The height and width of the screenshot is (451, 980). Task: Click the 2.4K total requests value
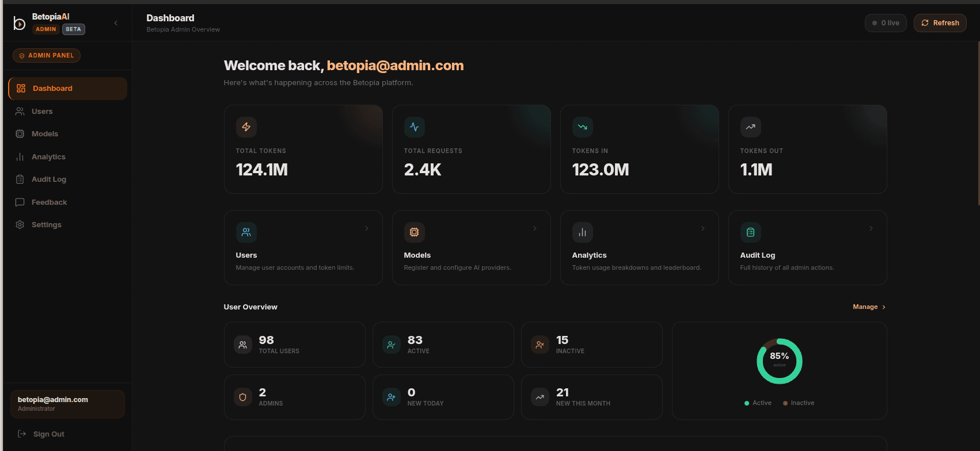(423, 170)
